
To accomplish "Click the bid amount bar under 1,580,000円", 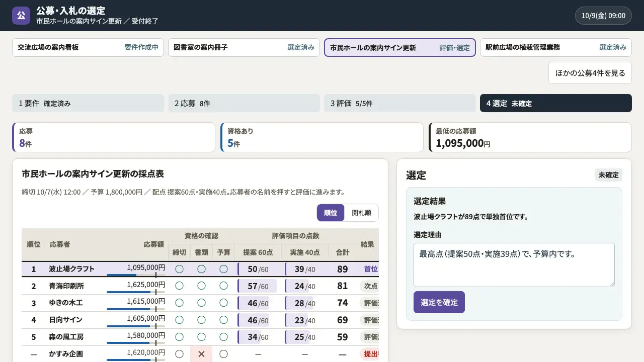I will pyautogui.click(x=136, y=343).
